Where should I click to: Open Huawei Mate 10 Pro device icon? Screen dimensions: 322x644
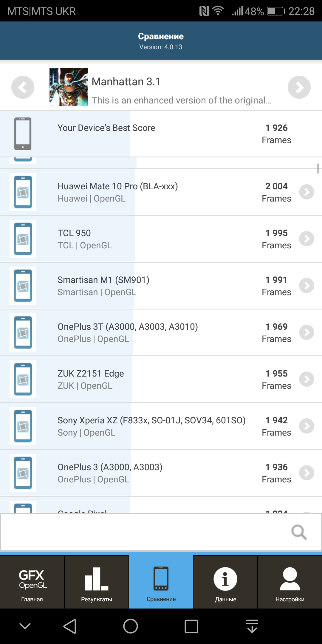pos(23,192)
